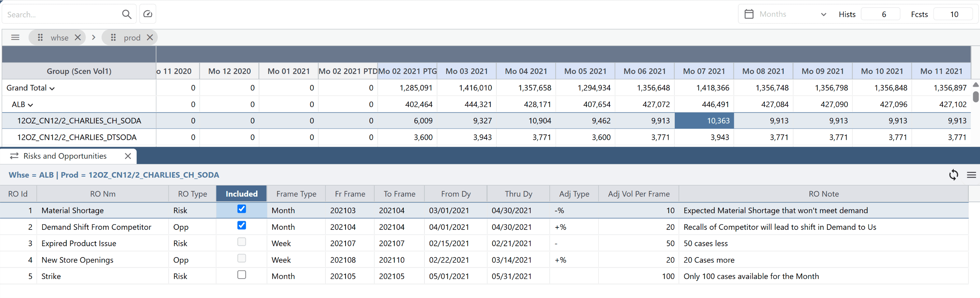Click the search magnifier icon
Image resolution: width=980 pixels, height=298 pixels.
(x=127, y=14)
